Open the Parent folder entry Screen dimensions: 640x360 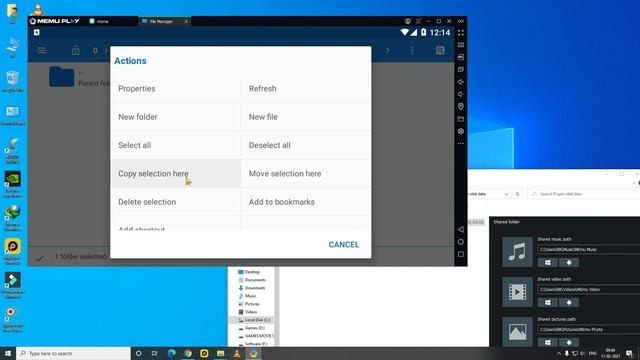(79, 78)
